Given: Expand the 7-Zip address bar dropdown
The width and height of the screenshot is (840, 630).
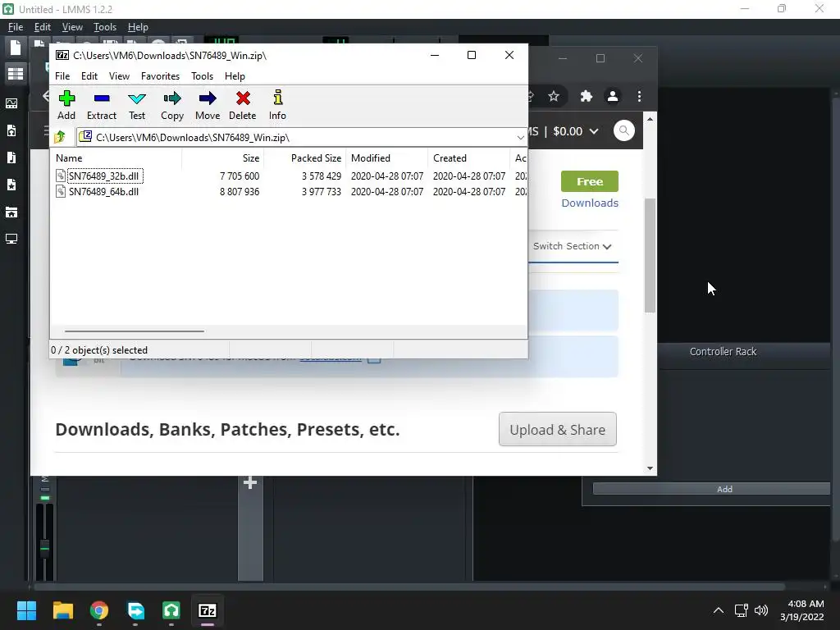Looking at the screenshot, I should point(520,138).
